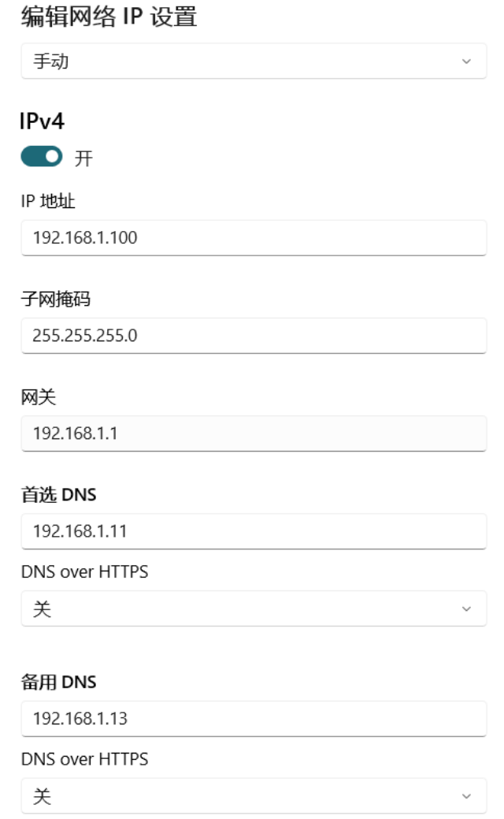The image size is (504, 819).
Task: Open DNS over HTTPS dropdown under 首选 DNS
Action: click(254, 609)
